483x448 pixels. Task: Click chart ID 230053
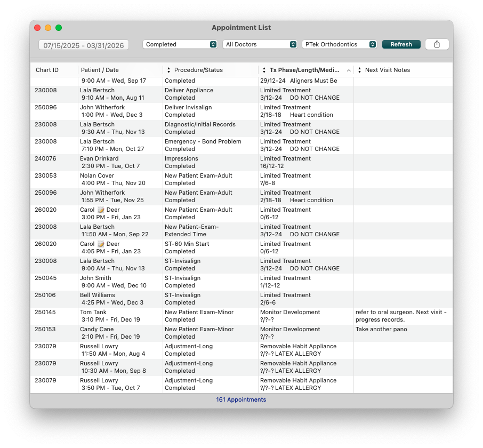coord(46,175)
